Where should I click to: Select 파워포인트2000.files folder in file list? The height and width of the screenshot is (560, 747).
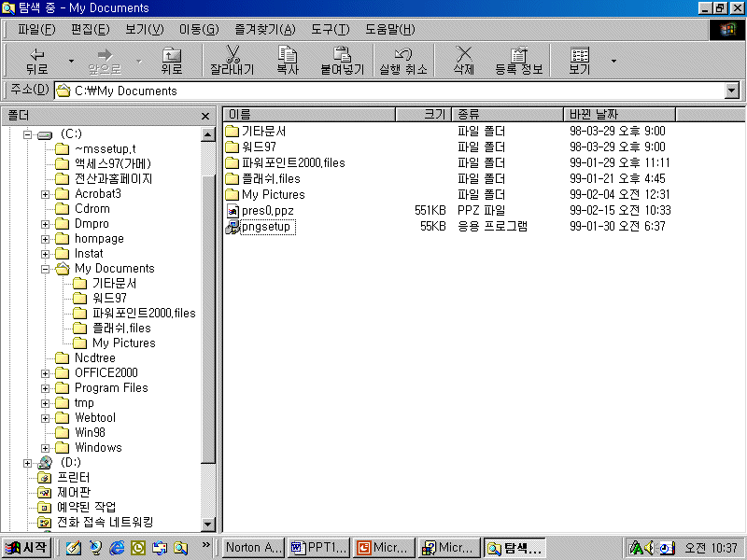coord(293,162)
